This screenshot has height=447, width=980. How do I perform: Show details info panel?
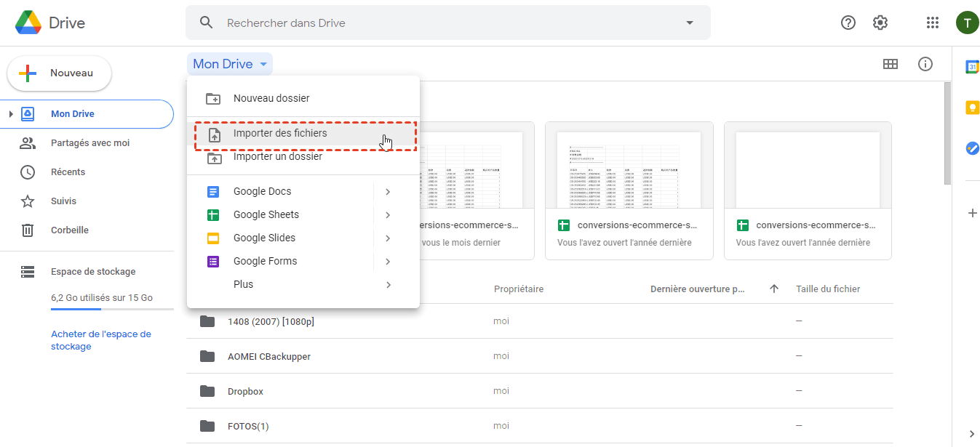925,64
